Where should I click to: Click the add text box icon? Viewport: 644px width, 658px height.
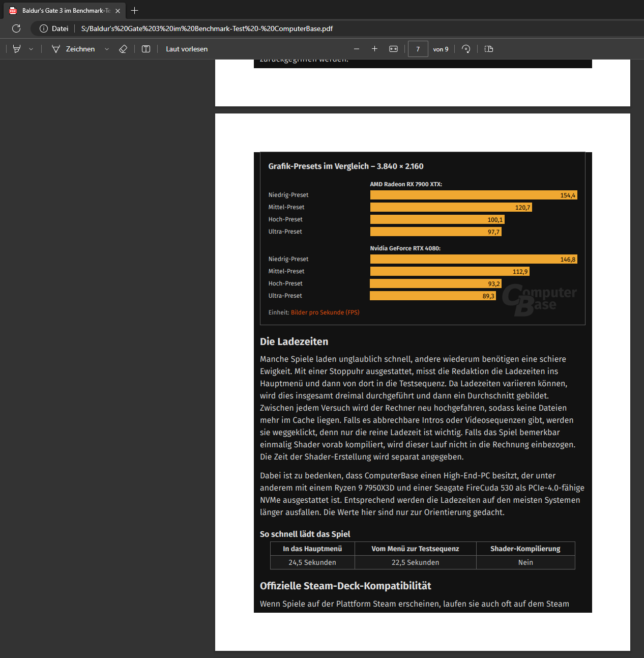(x=146, y=49)
